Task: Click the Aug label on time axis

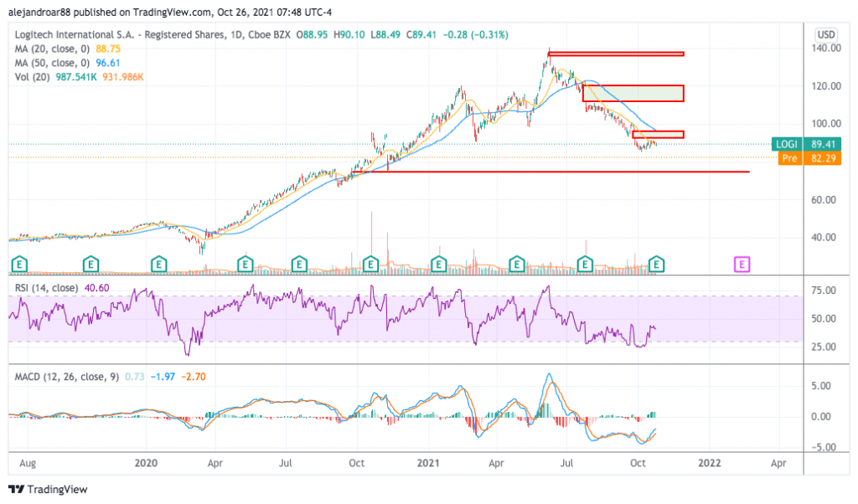Action: 28,464
